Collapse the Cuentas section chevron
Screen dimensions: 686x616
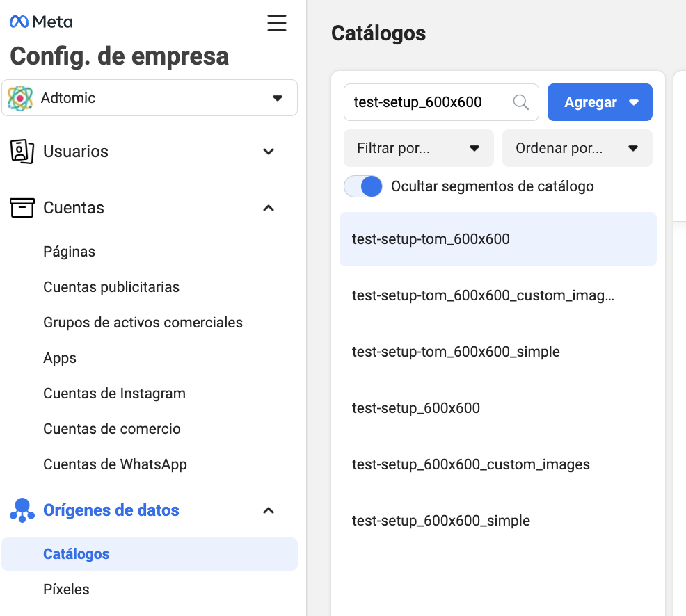269,208
